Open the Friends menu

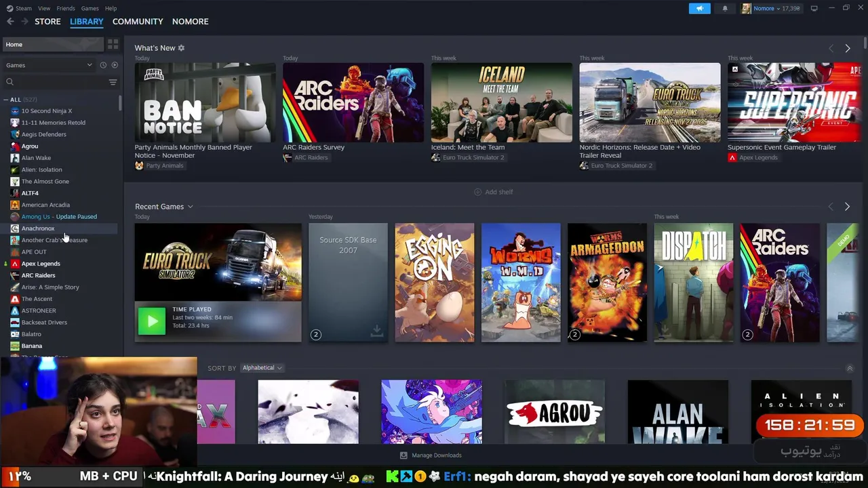point(66,8)
